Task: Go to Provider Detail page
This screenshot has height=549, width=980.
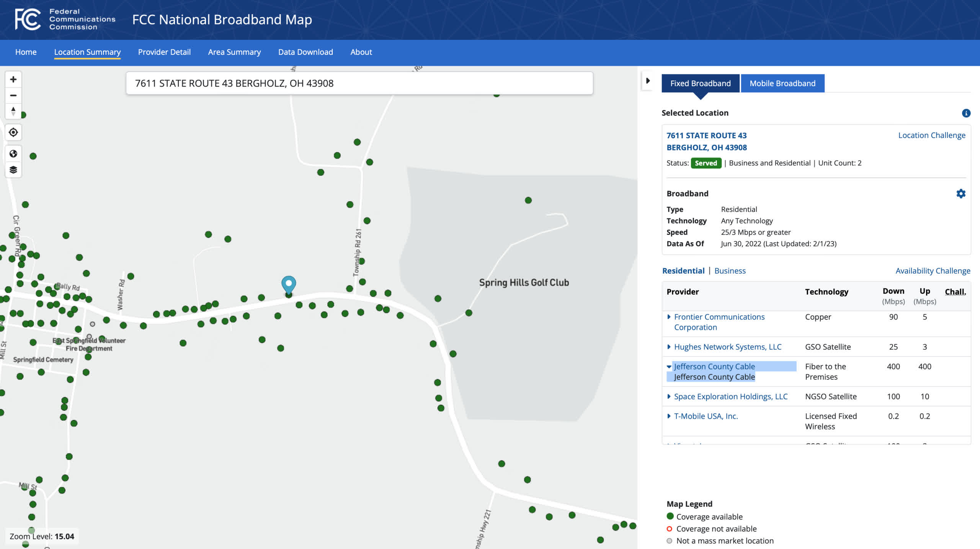Action: point(164,52)
